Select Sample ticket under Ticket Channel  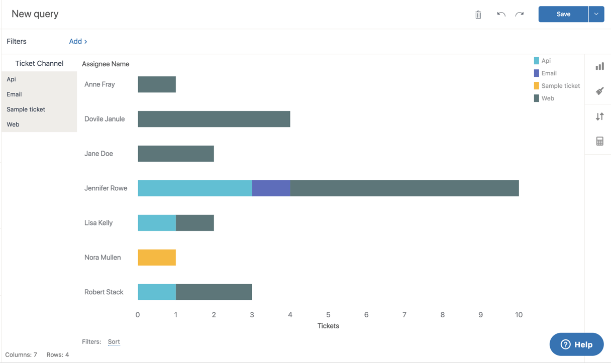tap(26, 109)
